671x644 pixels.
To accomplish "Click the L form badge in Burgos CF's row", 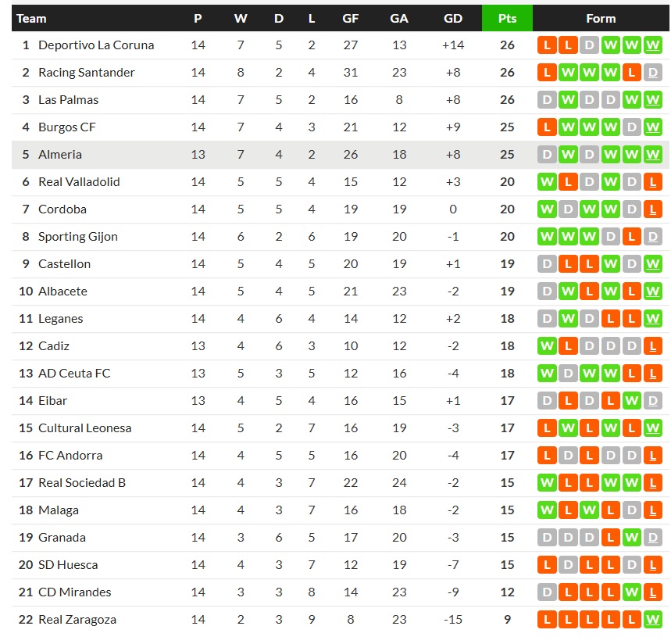I will [x=547, y=127].
